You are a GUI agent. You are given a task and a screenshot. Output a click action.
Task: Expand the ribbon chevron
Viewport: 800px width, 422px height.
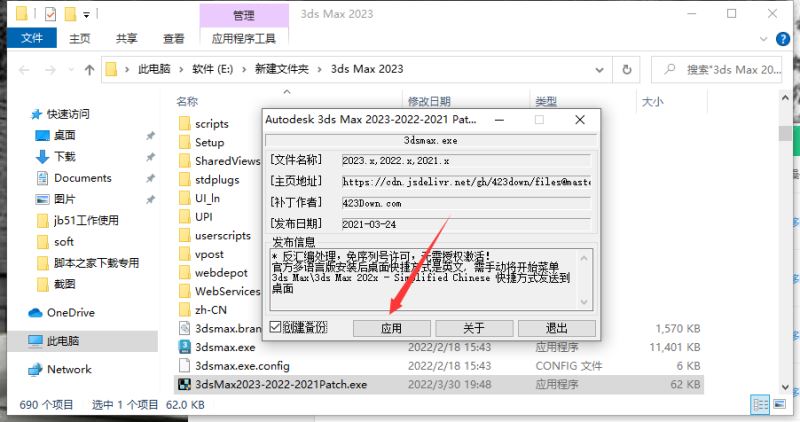pyautogui.click(x=764, y=39)
